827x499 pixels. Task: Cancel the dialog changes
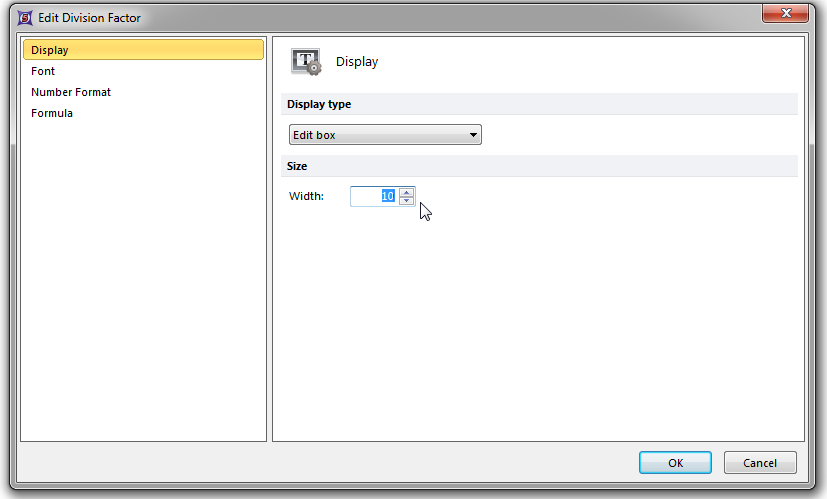759,462
